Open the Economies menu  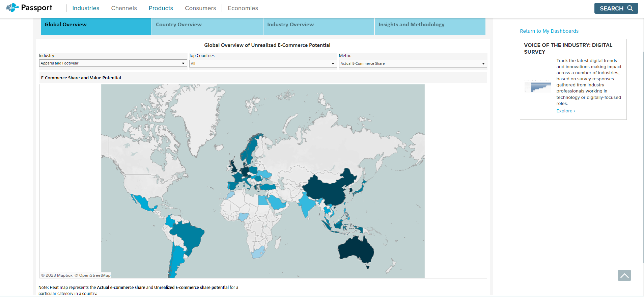click(243, 8)
